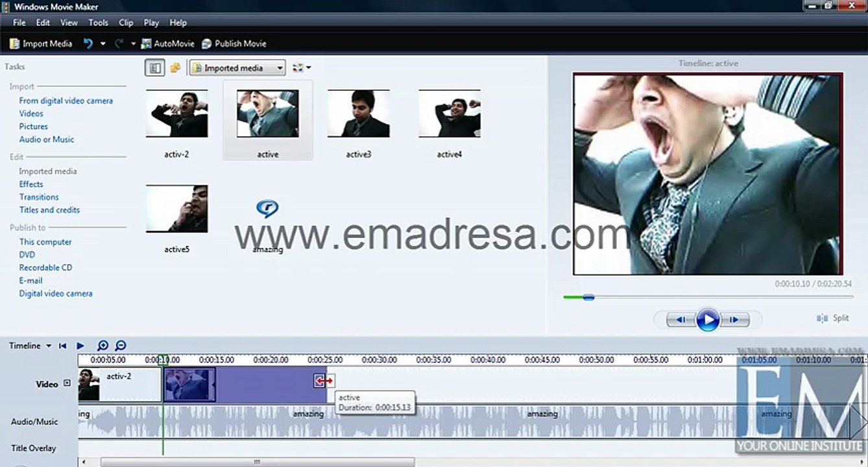Click the preview Play button
Screen dimensions: 868x467
[708, 319]
